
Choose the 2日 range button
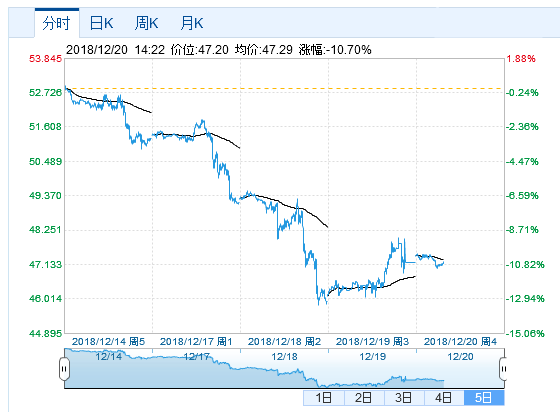(364, 398)
